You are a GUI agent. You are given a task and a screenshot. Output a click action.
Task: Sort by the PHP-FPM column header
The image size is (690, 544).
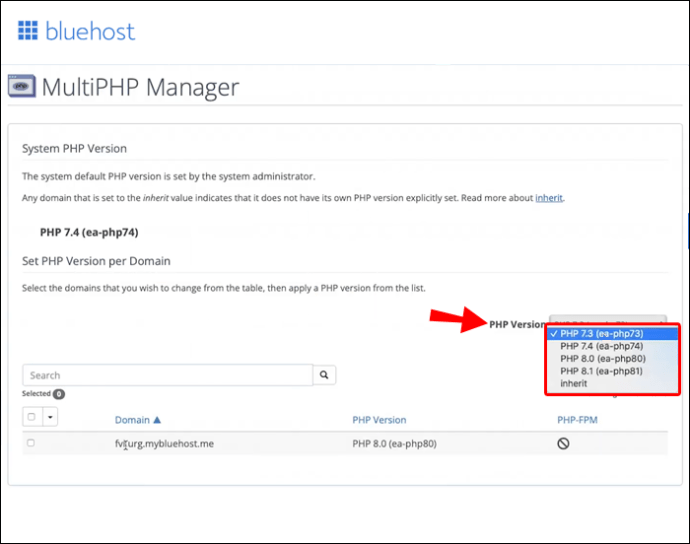[577, 420]
